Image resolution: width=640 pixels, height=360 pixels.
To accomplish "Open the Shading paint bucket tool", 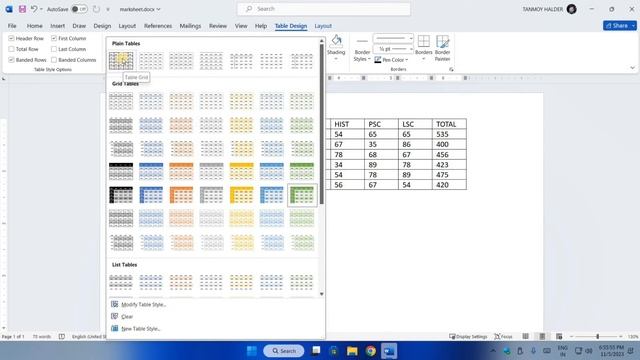I will (336, 41).
